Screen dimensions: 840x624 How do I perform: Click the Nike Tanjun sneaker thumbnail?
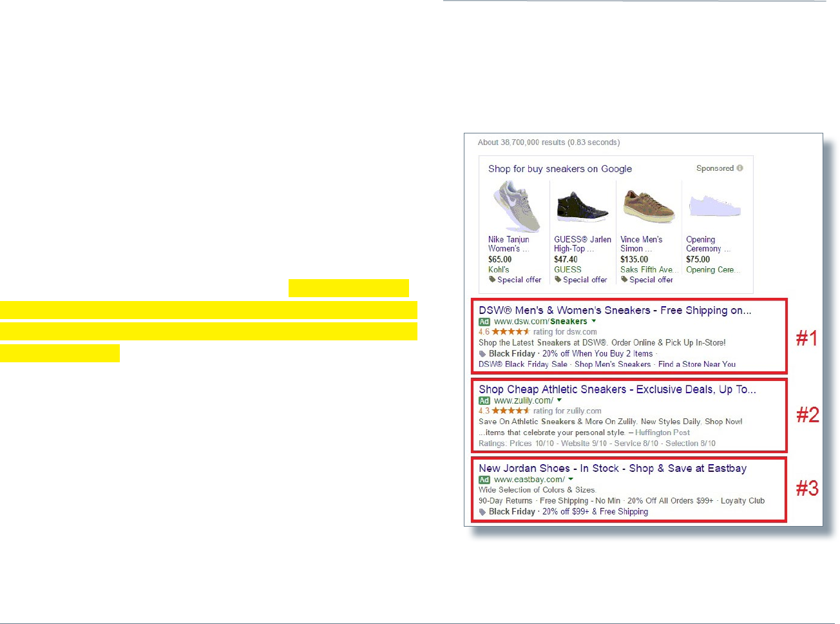click(x=517, y=206)
